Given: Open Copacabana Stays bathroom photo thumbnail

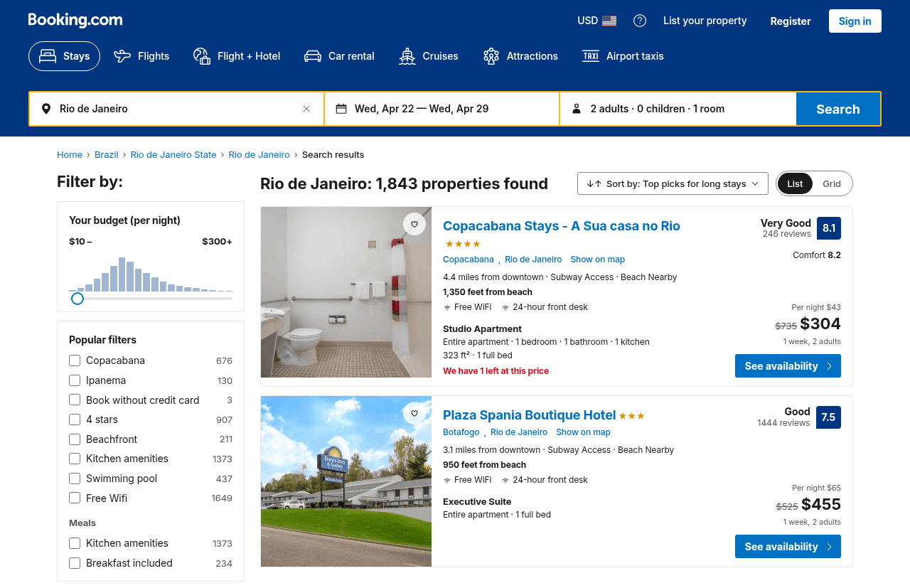Looking at the screenshot, I should pos(346,292).
